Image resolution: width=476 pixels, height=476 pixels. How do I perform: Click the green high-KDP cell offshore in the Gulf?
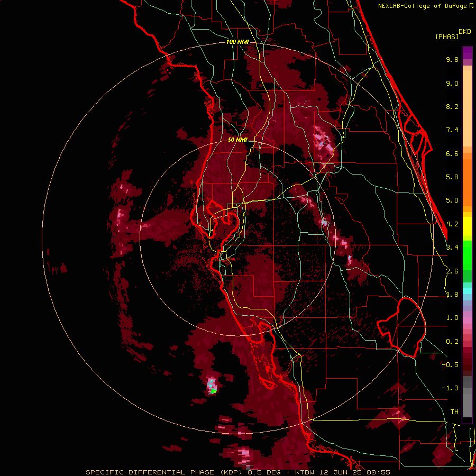click(214, 390)
